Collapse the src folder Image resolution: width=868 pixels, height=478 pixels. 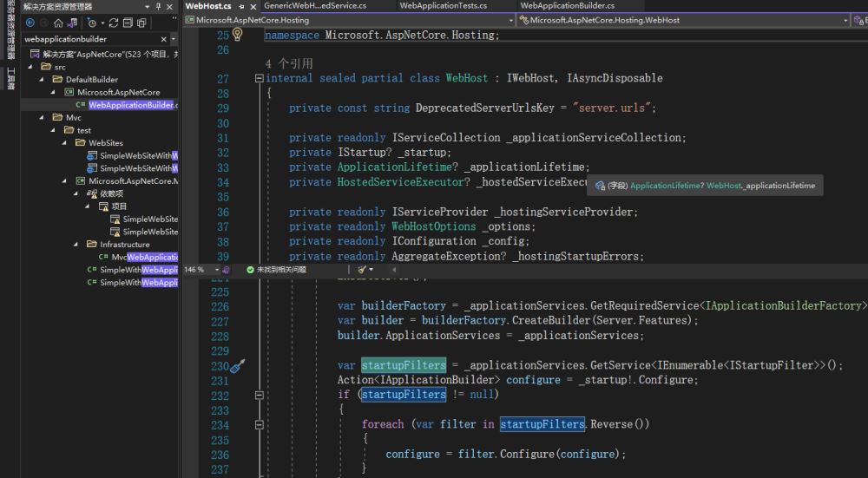click(31, 67)
